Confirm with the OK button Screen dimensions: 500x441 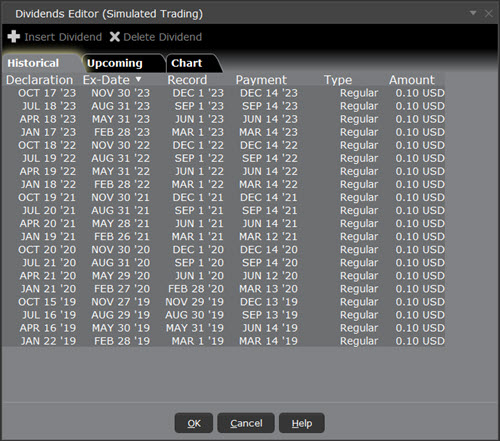[x=194, y=423]
